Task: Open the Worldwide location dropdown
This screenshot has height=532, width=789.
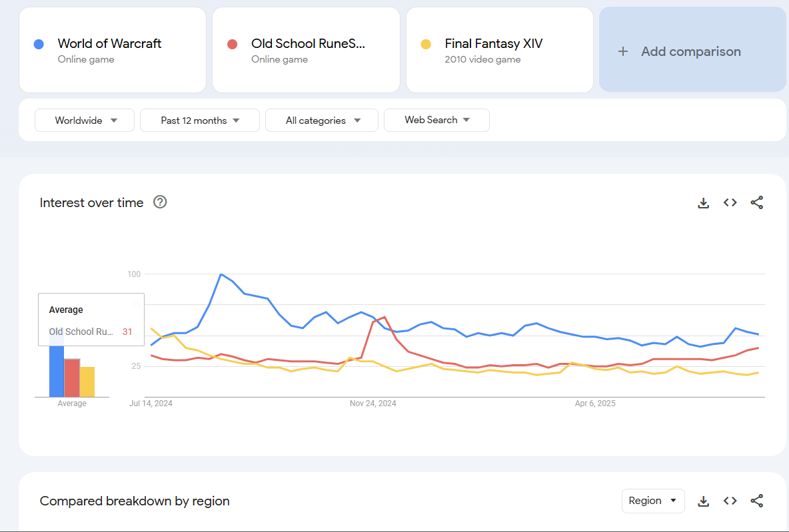Action: point(85,120)
